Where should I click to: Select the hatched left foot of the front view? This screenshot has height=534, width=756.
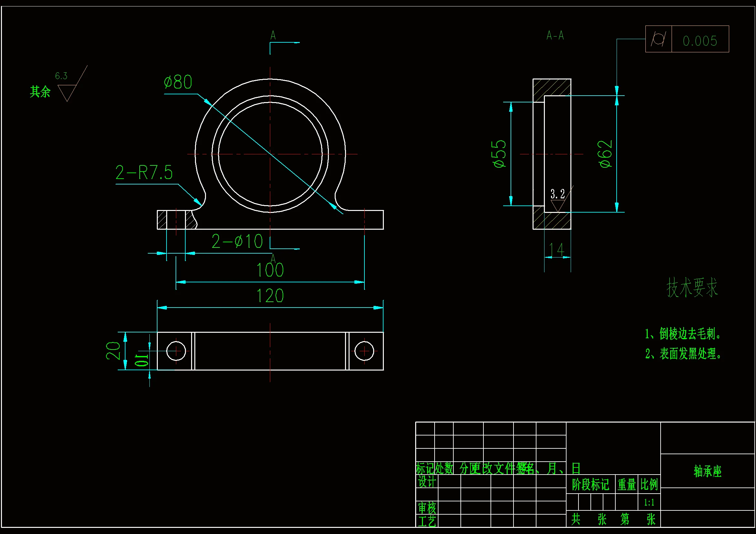point(162,220)
